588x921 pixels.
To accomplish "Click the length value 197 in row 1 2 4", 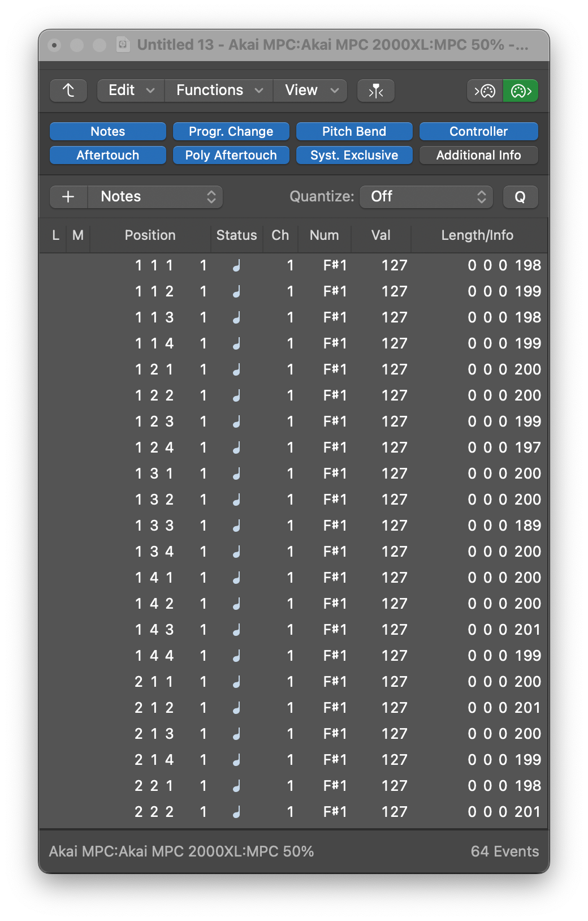I will tap(528, 447).
